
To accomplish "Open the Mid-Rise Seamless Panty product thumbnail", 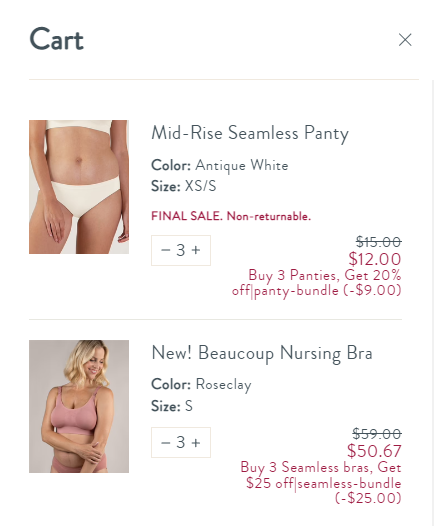I will [79, 187].
